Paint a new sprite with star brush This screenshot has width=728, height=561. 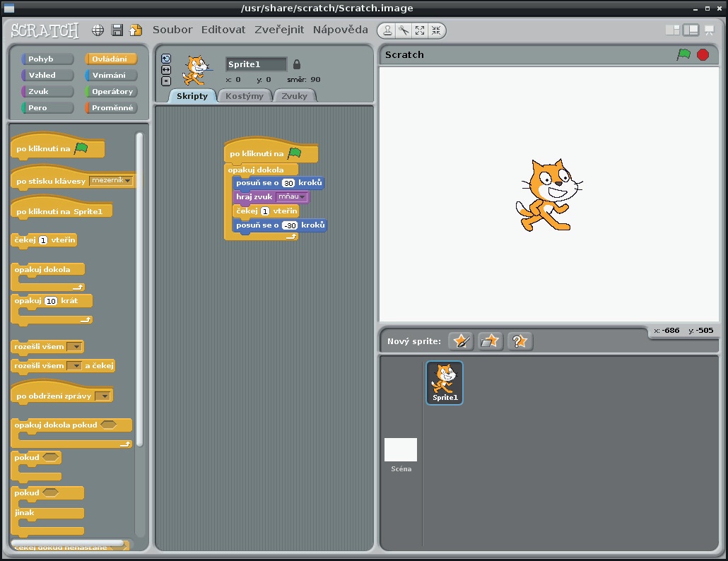click(461, 341)
